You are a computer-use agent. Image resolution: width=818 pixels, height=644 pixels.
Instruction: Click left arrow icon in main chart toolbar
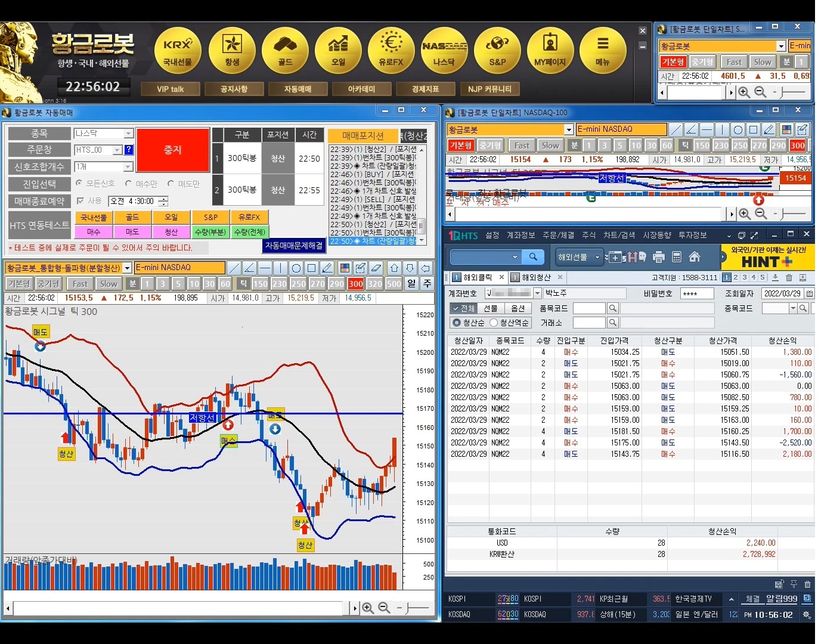425,268
